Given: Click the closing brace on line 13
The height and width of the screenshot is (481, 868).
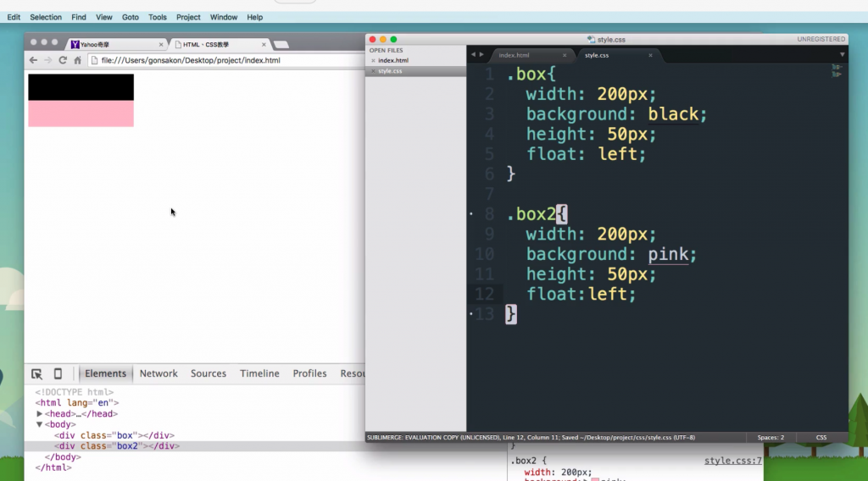Looking at the screenshot, I should [511, 314].
